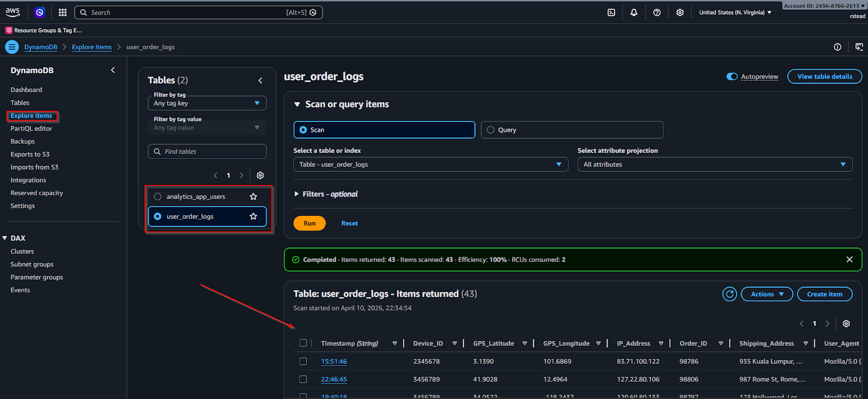
Task: Open AWS CloudShell icon in top bar
Action: point(611,12)
